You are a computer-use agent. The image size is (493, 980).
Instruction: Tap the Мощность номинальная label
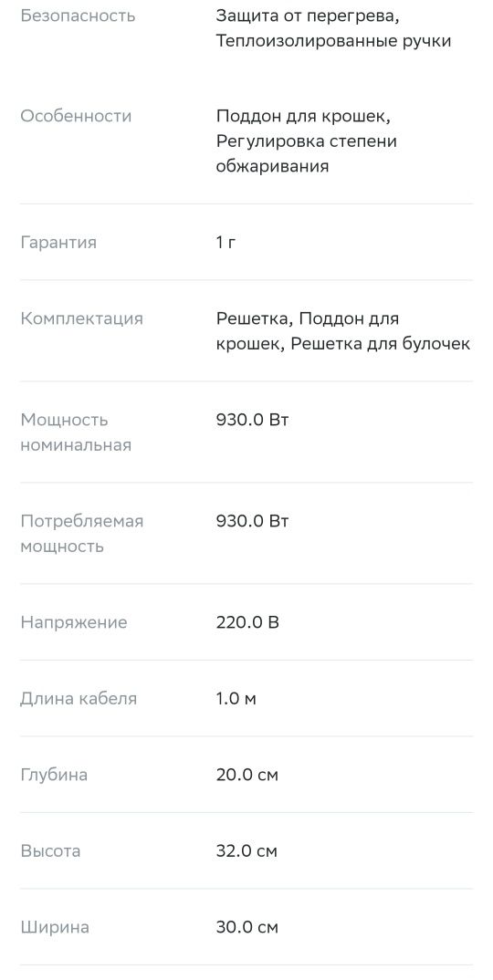(76, 433)
